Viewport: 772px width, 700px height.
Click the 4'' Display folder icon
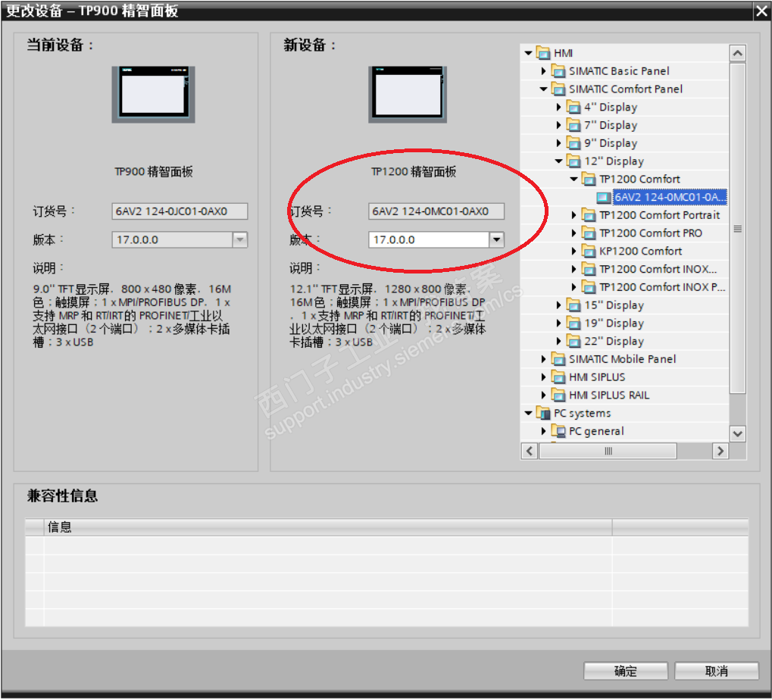pyautogui.click(x=574, y=108)
